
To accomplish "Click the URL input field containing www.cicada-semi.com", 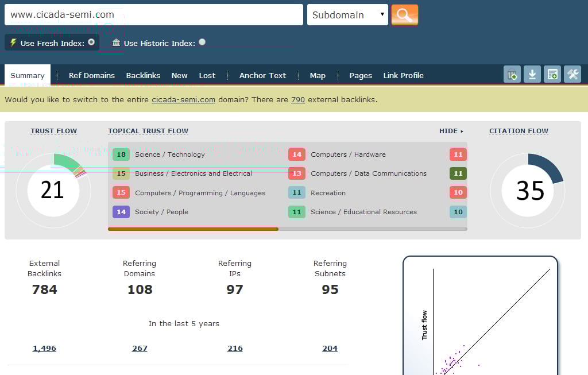I will pyautogui.click(x=153, y=15).
